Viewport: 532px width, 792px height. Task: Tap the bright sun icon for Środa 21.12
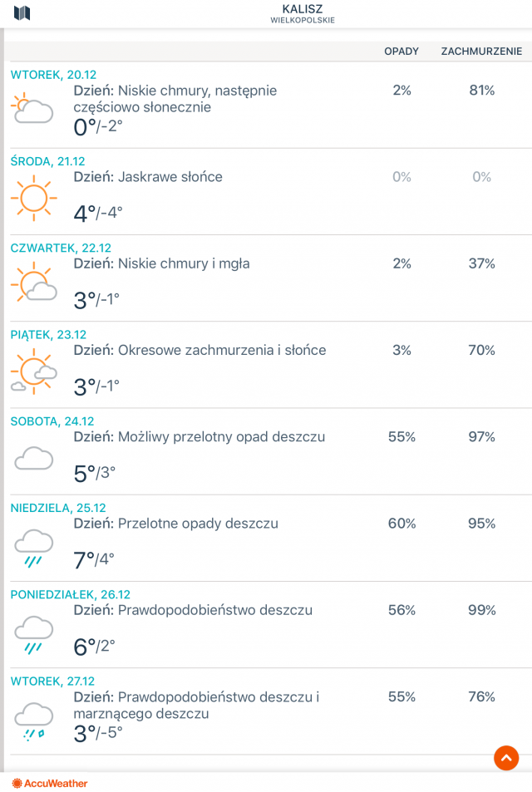tap(34, 198)
